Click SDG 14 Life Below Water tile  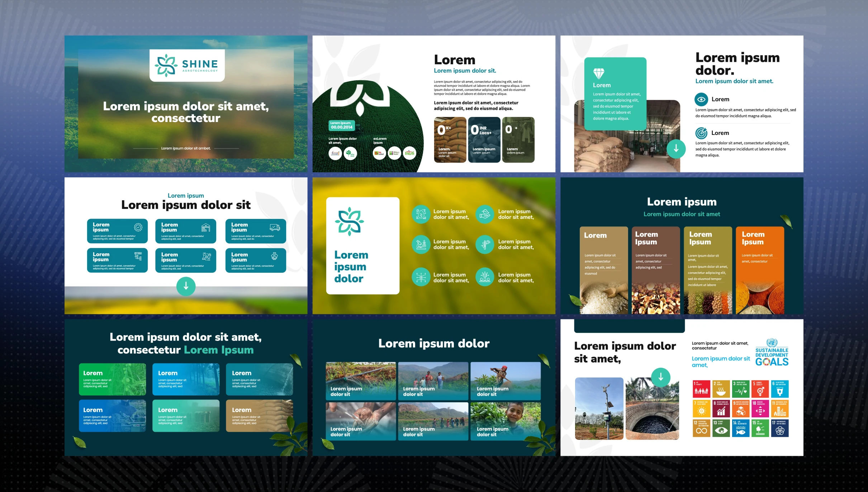(741, 428)
